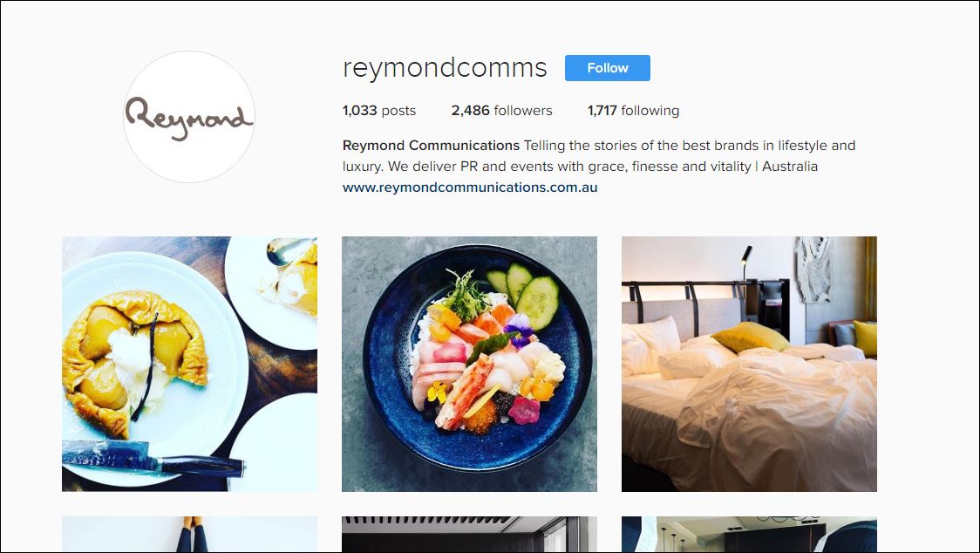Open the sashimi bowl post
The height and width of the screenshot is (553, 980).
[469, 364]
